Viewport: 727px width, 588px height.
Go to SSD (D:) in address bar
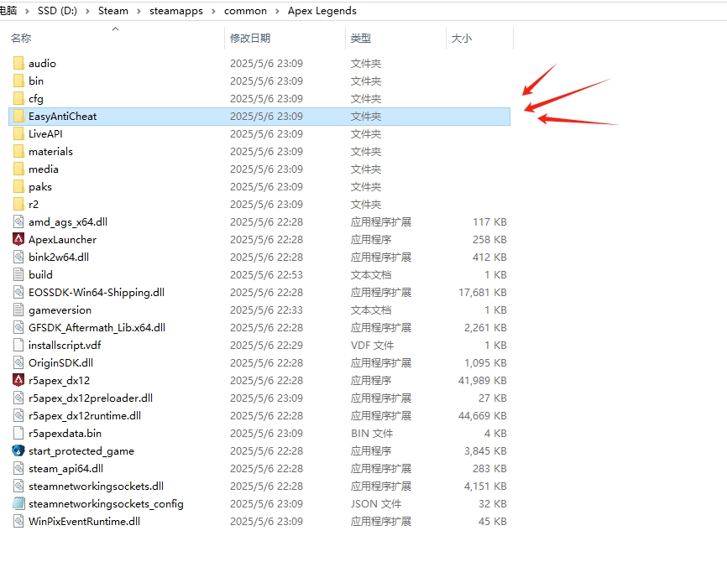click(x=57, y=11)
